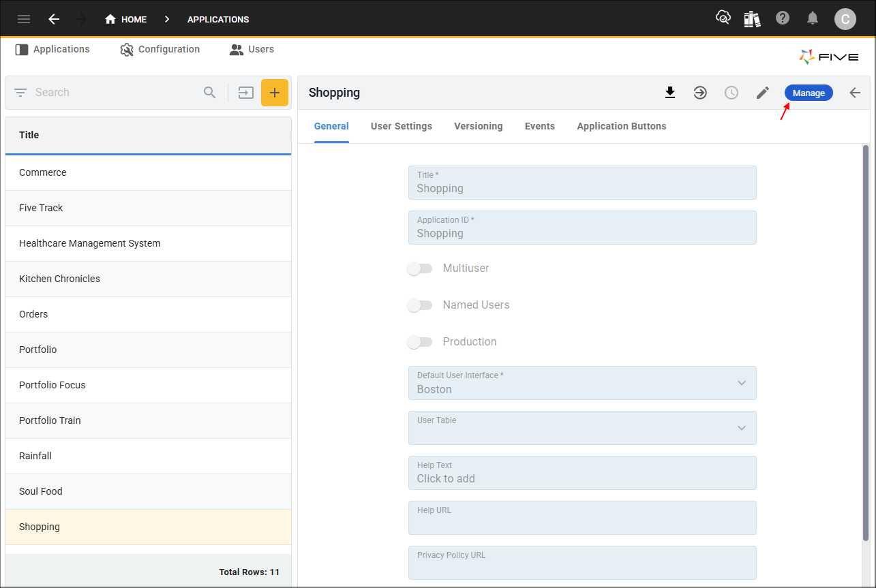Switch to the Versioning tab
The image size is (876, 588).
click(x=479, y=126)
